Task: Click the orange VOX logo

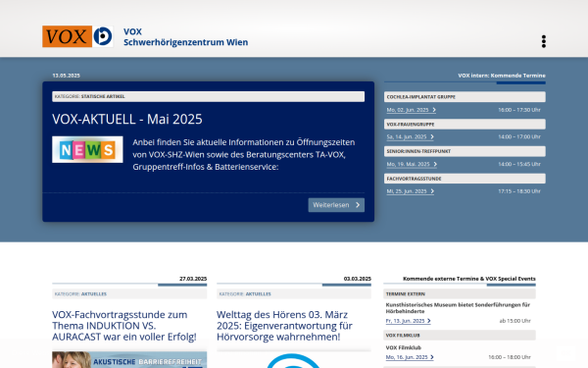Action: pos(67,36)
